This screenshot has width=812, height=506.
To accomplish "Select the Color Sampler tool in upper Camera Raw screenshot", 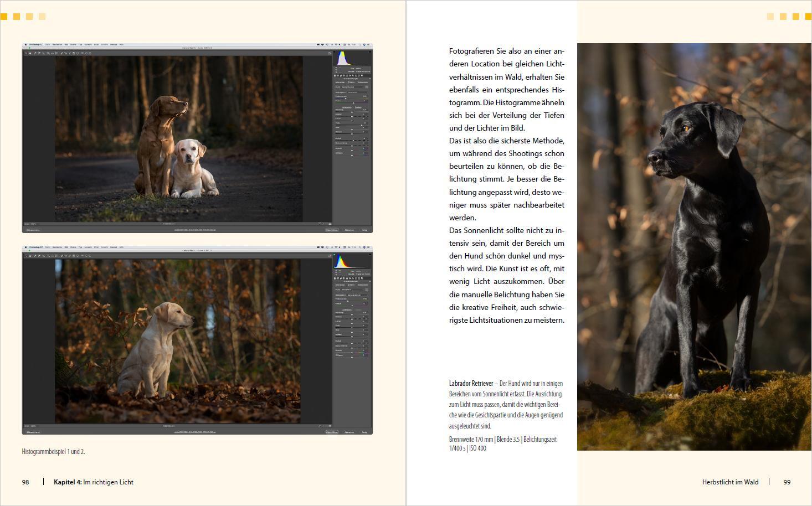I will pos(39,53).
